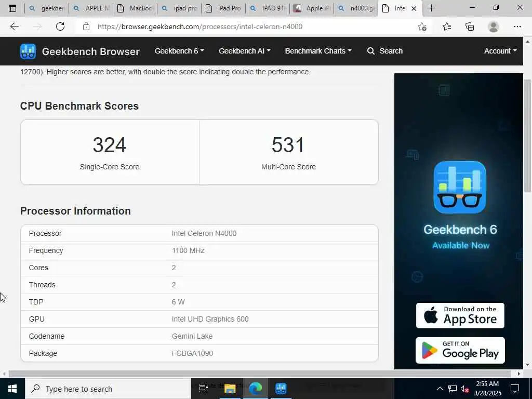This screenshot has width=532, height=399.
Task: Click the Geekbench 6 ad logo
Action: click(x=460, y=187)
